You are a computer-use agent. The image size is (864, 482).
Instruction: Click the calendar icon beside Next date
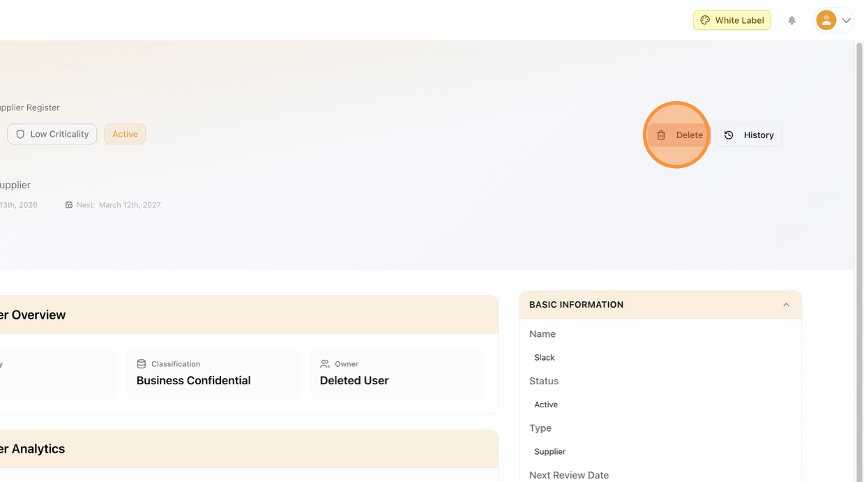click(x=69, y=205)
